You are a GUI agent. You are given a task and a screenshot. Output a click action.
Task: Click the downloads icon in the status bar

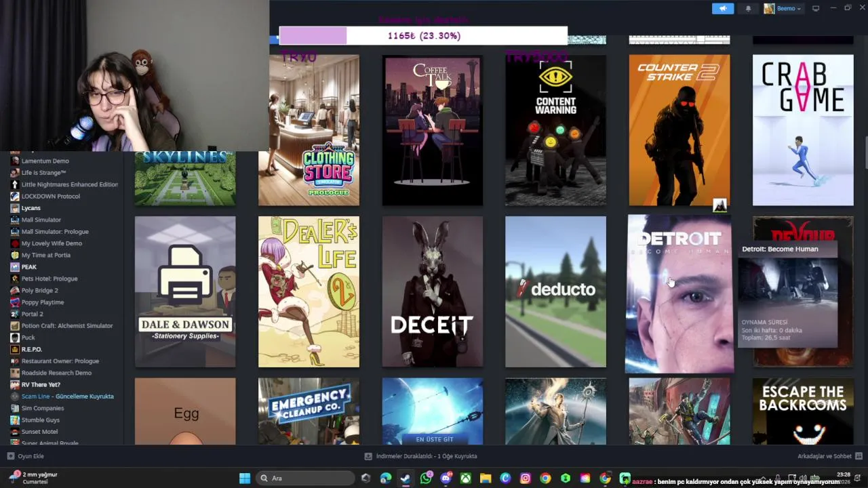tap(368, 456)
